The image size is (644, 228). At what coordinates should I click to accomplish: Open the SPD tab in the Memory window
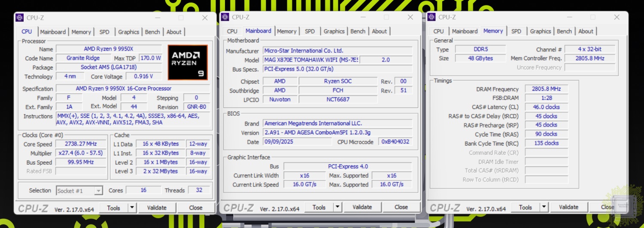tap(516, 31)
